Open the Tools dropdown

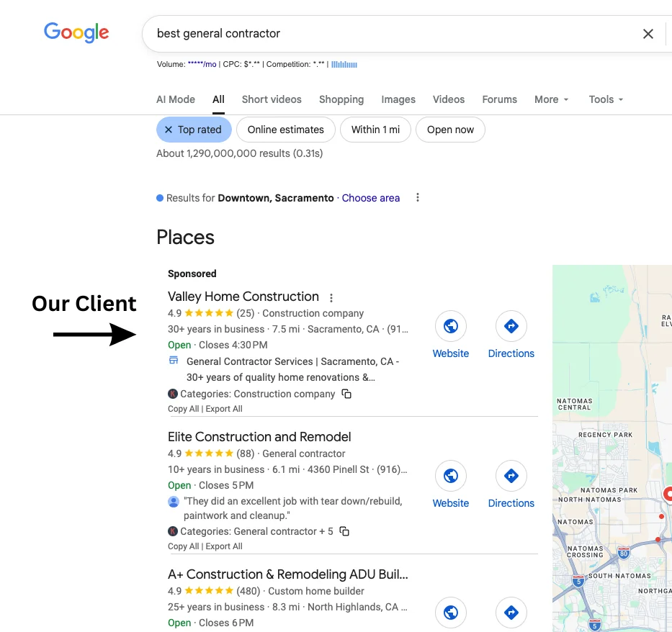(606, 99)
